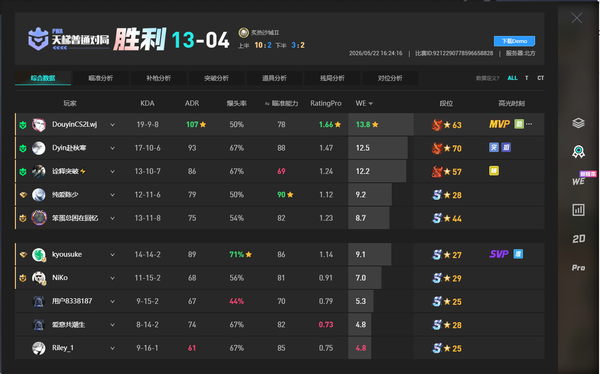The width and height of the screenshot is (600, 374).
Task: Click the 12.5 WE bar
Action: click(x=378, y=148)
